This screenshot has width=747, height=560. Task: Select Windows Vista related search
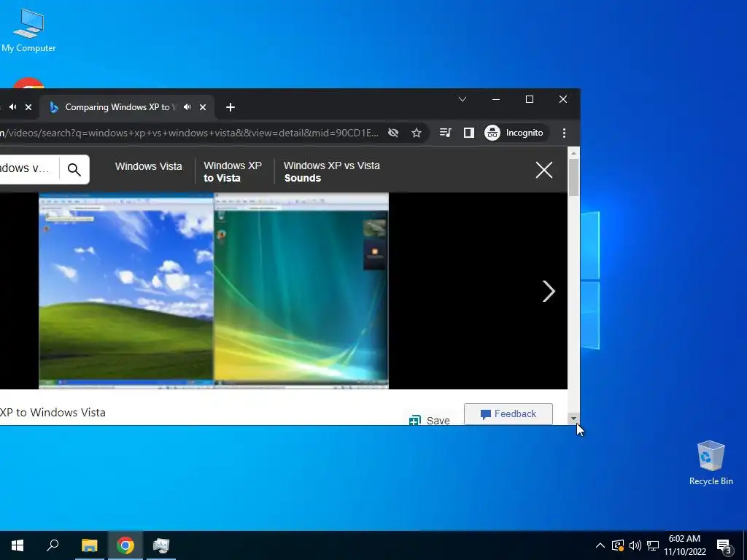point(149,166)
